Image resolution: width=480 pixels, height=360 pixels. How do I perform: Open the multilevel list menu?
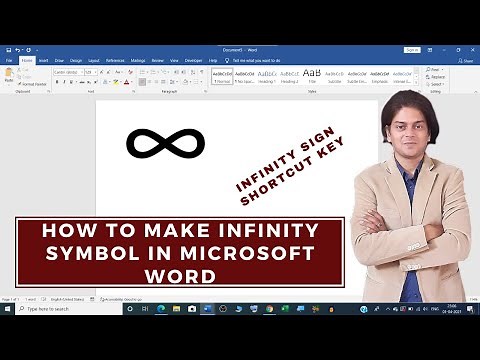point(165,72)
